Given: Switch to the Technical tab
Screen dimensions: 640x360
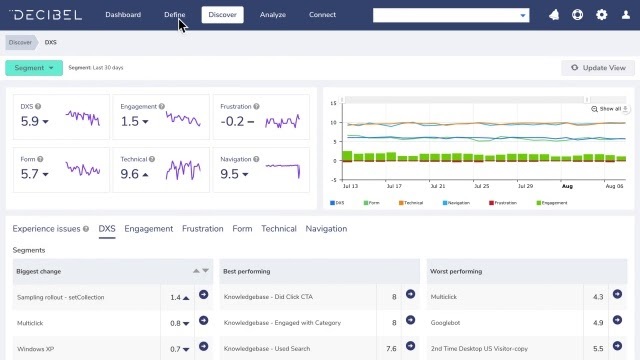Looking at the screenshot, I should pos(279,229).
